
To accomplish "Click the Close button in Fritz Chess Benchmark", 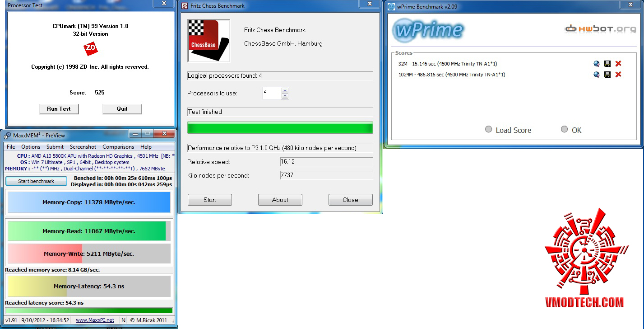I will pos(351,200).
